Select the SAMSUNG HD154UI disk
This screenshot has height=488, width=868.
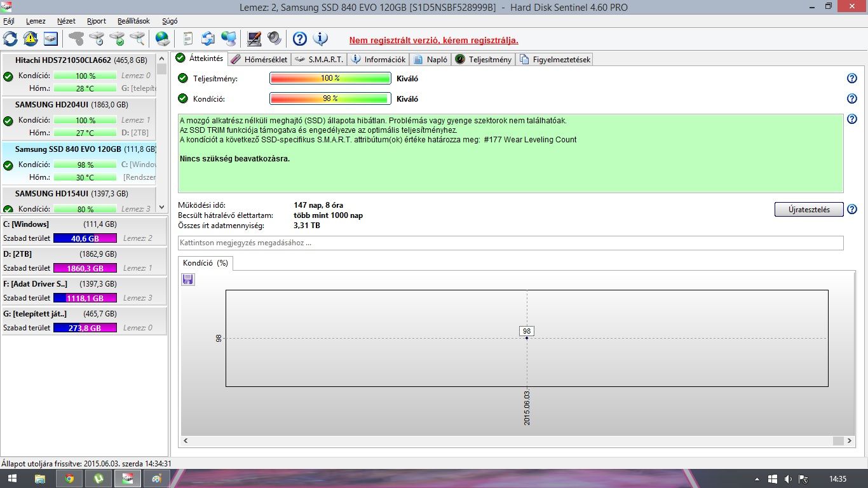point(79,200)
